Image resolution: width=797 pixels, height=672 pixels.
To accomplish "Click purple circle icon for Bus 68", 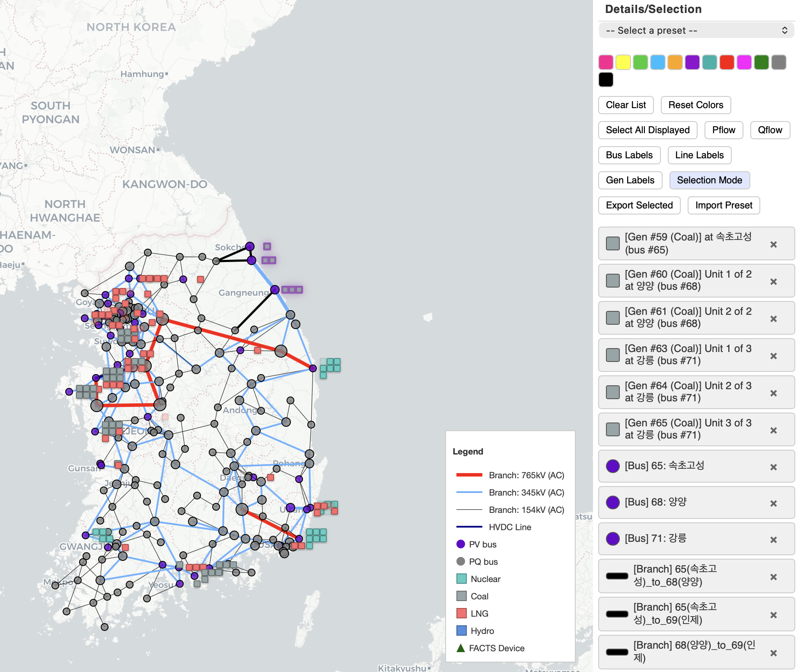I will [x=612, y=502].
